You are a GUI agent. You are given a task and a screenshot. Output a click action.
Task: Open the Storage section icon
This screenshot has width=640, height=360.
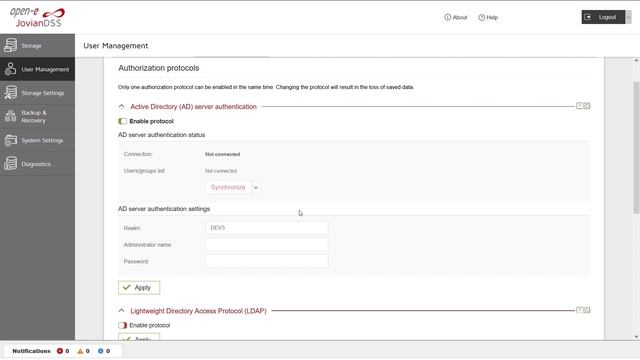point(11,45)
